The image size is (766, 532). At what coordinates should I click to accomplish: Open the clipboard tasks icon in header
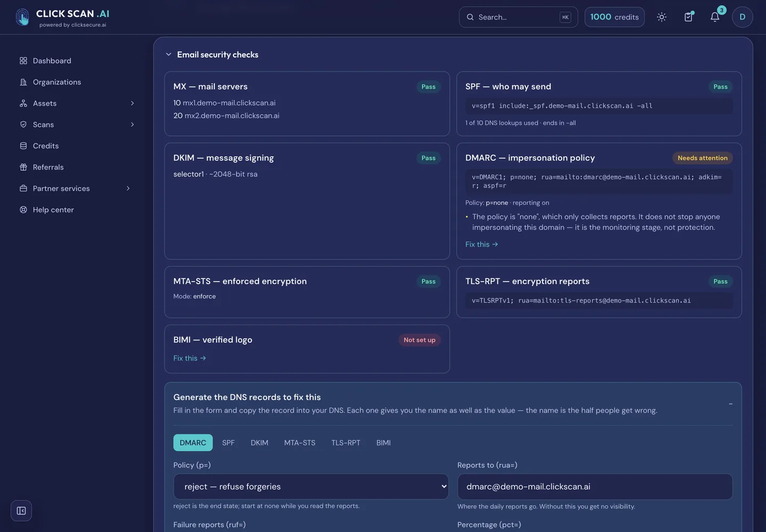click(x=688, y=17)
